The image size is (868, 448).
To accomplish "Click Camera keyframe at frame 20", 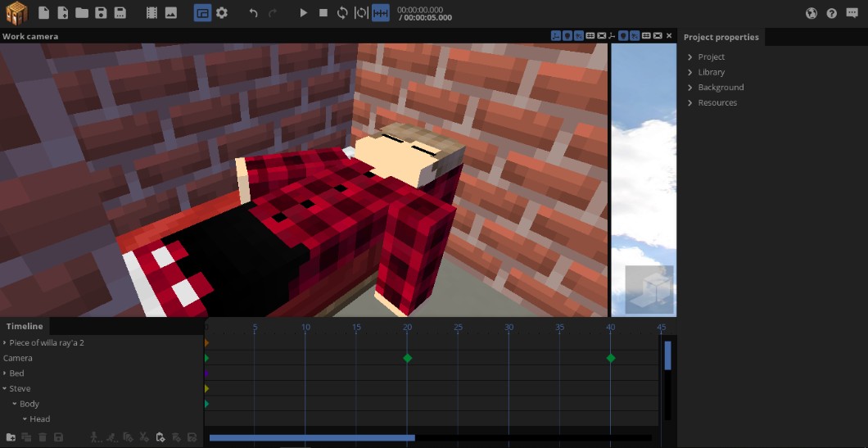I will (x=407, y=358).
